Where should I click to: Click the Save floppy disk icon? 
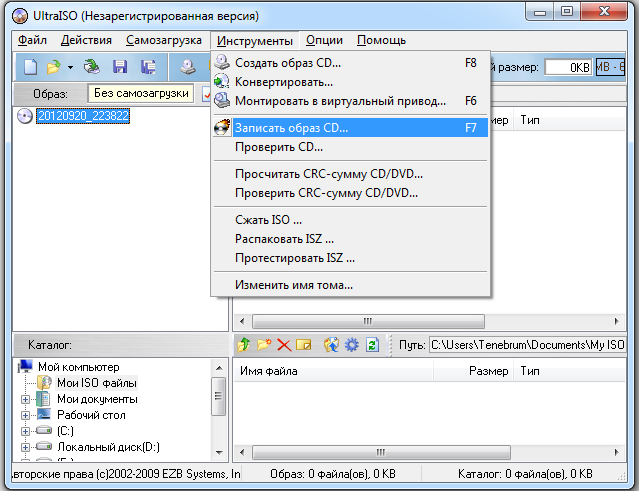click(x=119, y=66)
